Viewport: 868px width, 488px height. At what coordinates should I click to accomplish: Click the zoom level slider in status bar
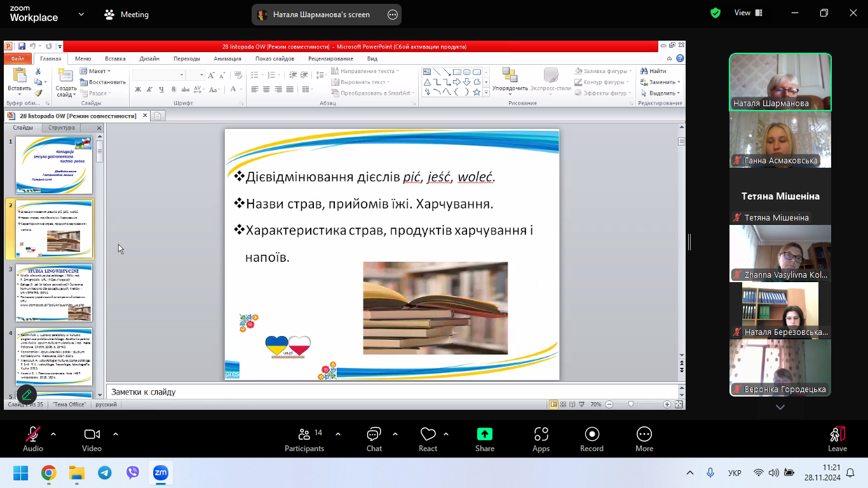[631, 404]
